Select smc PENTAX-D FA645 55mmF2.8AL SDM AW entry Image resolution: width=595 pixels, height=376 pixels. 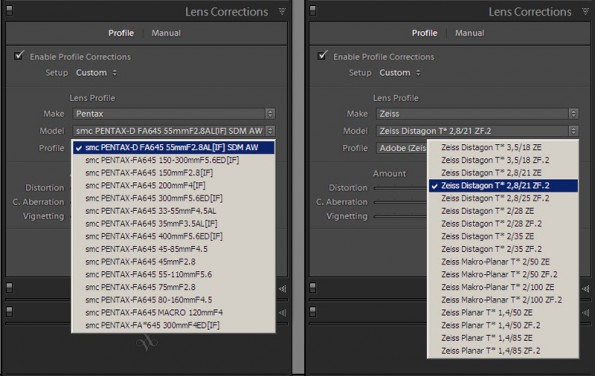(x=173, y=147)
